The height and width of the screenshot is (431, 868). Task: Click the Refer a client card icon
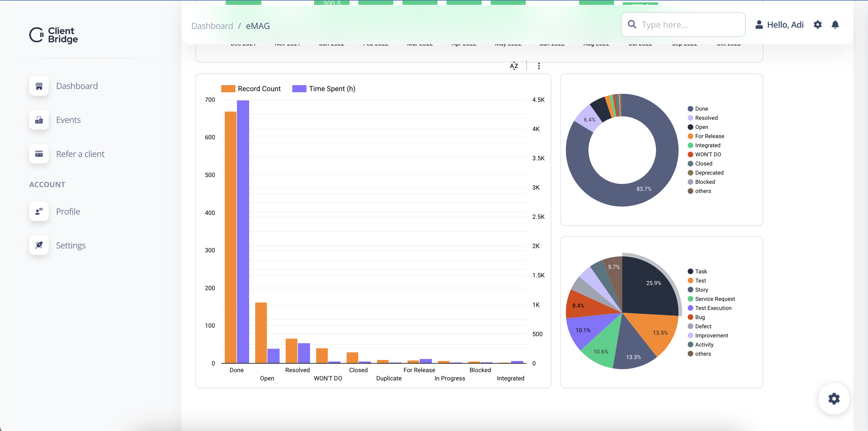click(x=39, y=154)
